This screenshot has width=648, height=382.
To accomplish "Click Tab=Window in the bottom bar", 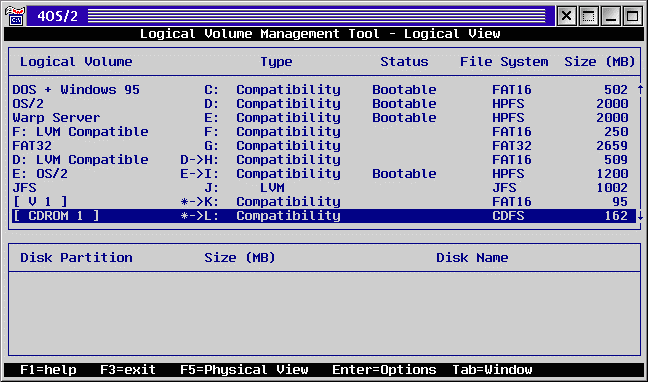I will (492, 370).
